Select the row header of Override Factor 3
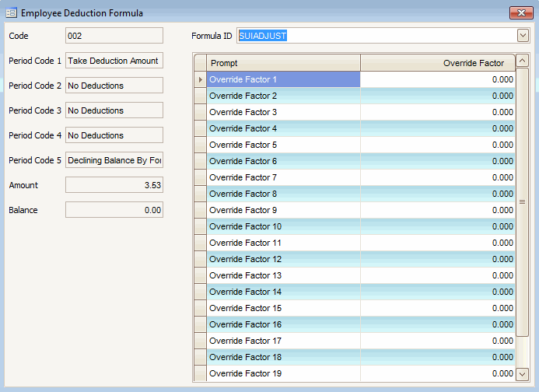Viewport: 539px width, 392px height. click(x=200, y=112)
